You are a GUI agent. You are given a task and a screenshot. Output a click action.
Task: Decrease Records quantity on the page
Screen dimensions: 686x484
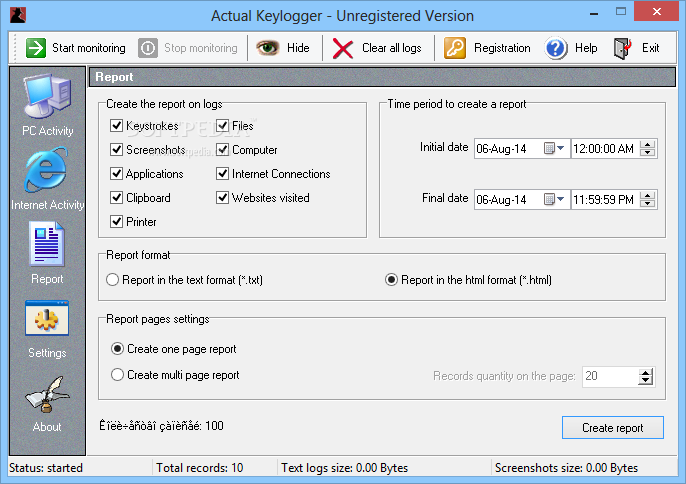[x=646, y=380]
